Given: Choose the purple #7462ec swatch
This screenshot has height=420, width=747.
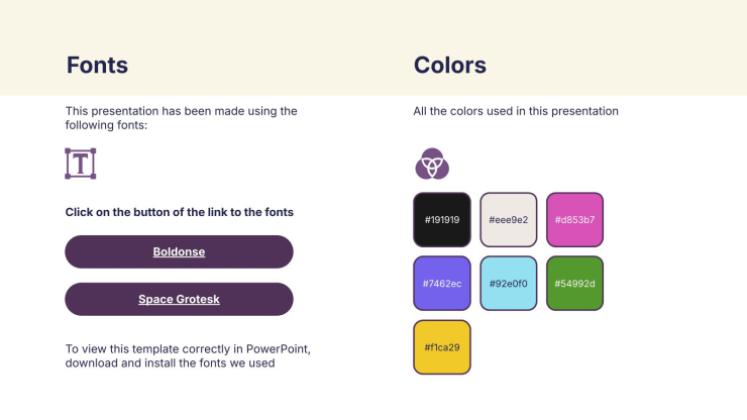Looking at the screenshot, I should click(442, 283).
